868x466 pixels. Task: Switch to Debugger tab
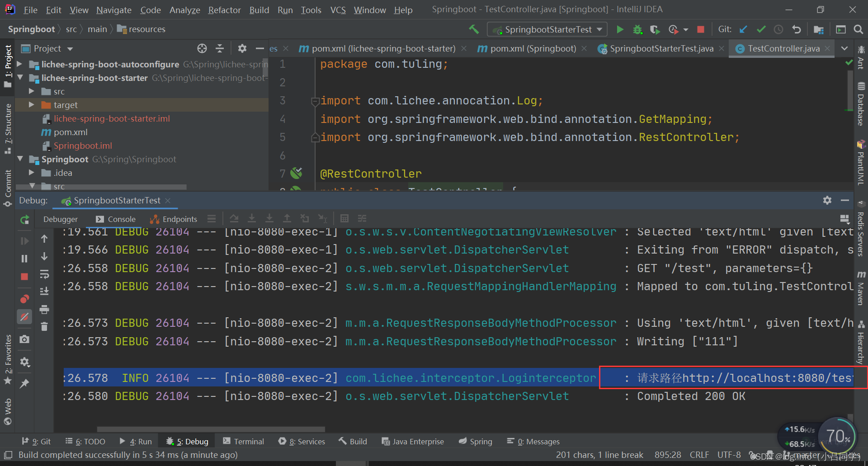click(x=61, y=219)
